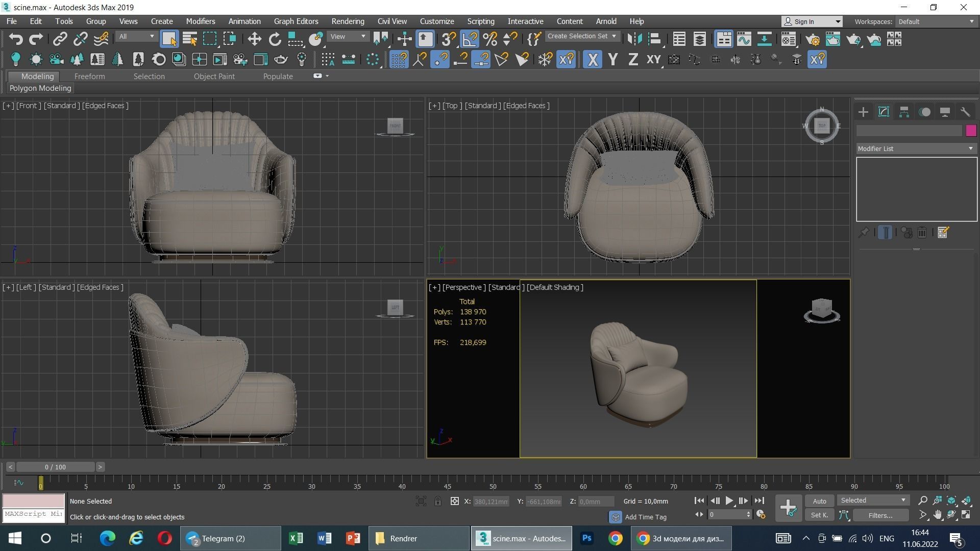Switch to Object Paint ribbon tab
This screenshot has height=551, width=980.
coord(214,77)
